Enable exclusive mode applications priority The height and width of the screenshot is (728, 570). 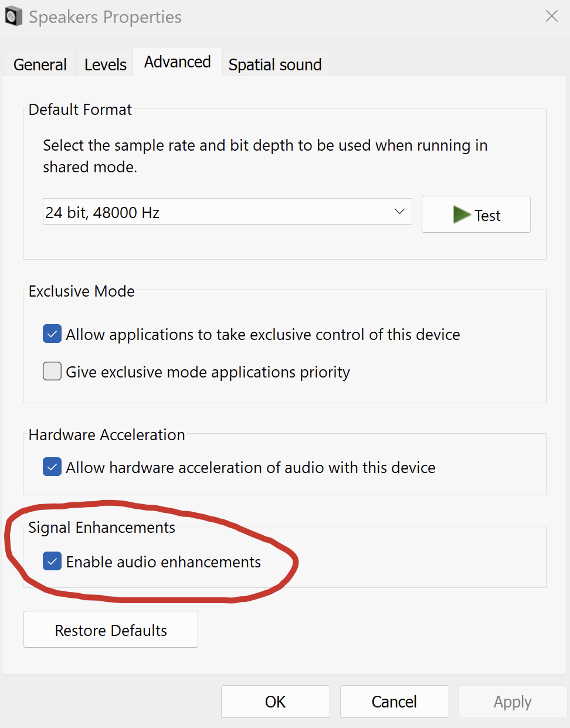coord(52,371)
